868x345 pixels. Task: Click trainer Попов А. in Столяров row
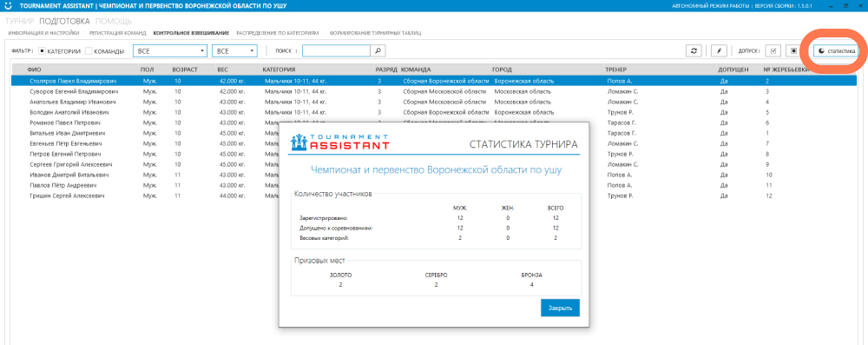(x=620, y=81)
